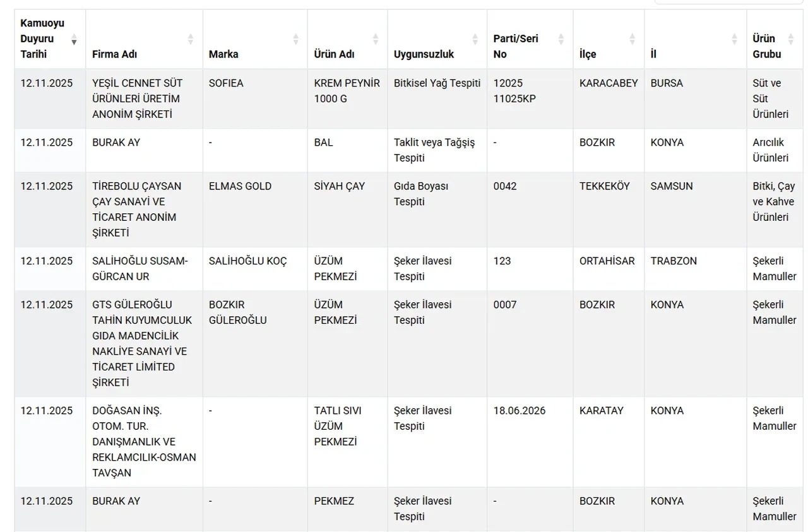Screen dimensions: 808x532
Task: Click sort arrows icon in İl column
Action: click(x=734, y=39)
